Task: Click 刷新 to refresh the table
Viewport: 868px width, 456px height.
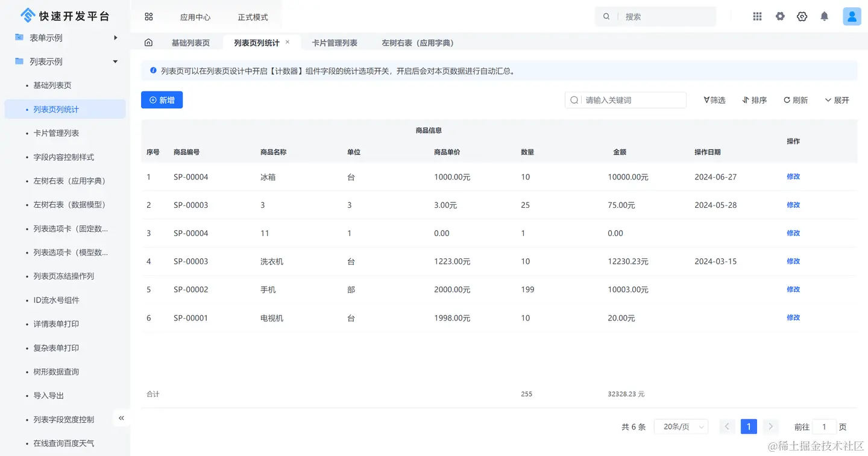Action: (796, 100)
